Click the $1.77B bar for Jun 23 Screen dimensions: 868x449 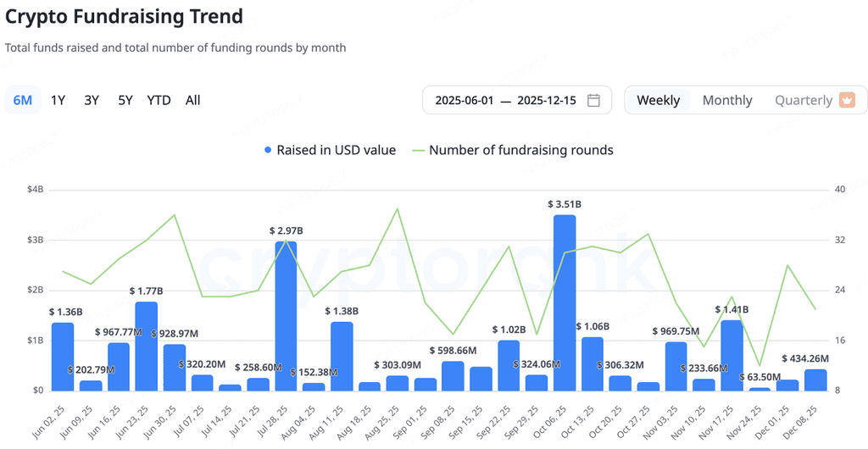(146, 346)
